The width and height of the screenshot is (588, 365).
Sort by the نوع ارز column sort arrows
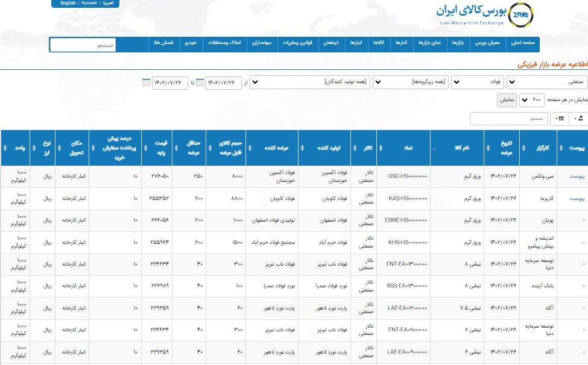point(34,148)
